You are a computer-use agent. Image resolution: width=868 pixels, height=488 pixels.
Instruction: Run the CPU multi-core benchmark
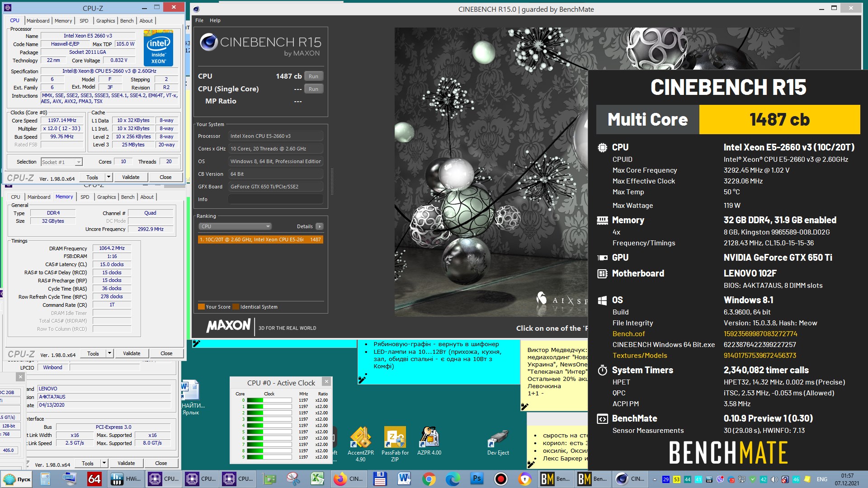[x=314, y=76]
